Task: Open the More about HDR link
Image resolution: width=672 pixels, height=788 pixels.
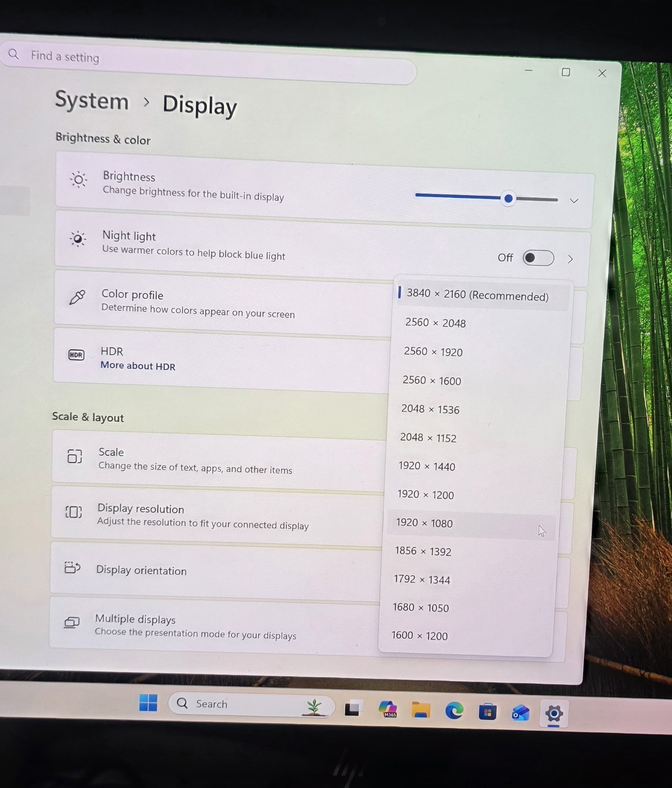Action: tap(138, 366)
